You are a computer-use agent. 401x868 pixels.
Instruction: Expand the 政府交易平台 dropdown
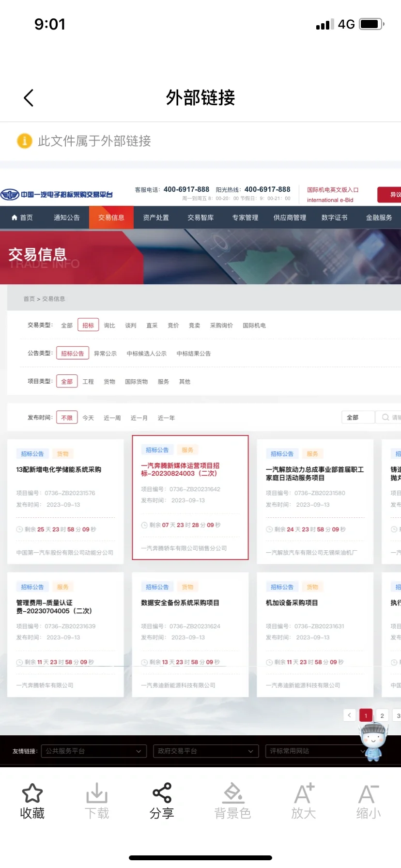click(x=206, y=751)
